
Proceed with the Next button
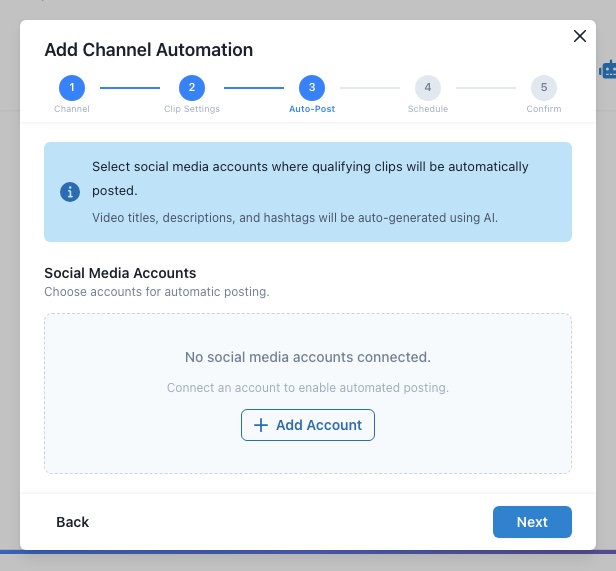pos(532,522)
